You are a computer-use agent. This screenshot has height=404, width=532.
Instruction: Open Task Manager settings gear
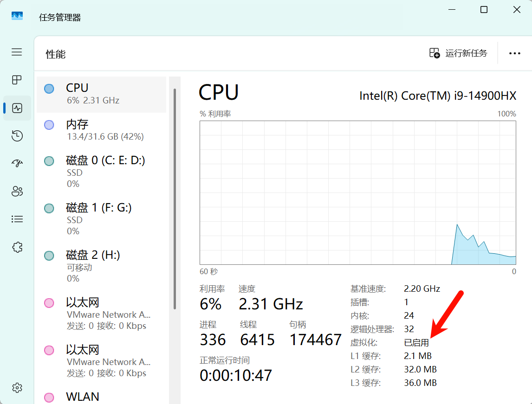17,388
